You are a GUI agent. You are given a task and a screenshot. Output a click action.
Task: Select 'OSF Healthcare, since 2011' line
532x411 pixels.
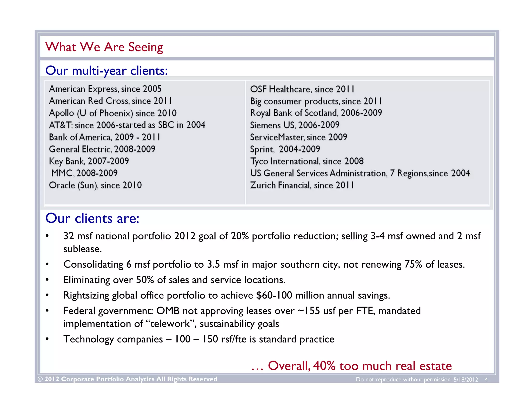(x=302, y=89)
